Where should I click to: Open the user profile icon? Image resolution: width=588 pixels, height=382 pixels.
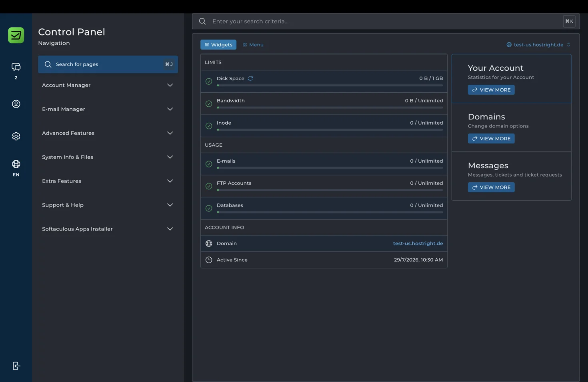pyautogui.click(x=16, y=104)
